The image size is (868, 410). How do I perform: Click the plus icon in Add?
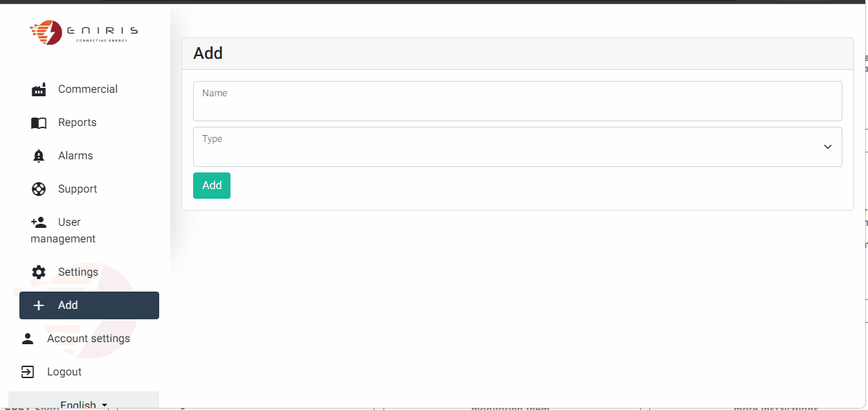point(39,305)
